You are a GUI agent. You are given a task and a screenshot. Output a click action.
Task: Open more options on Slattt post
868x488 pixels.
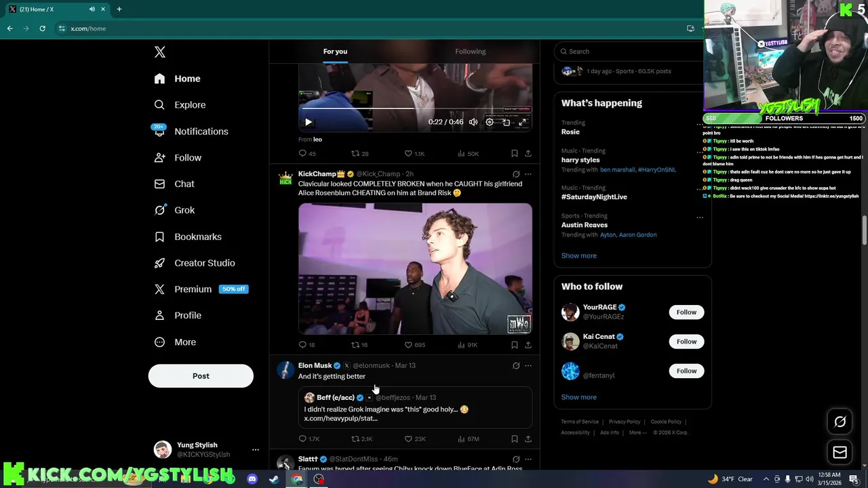pyautogui.click(x=528, y=459)
